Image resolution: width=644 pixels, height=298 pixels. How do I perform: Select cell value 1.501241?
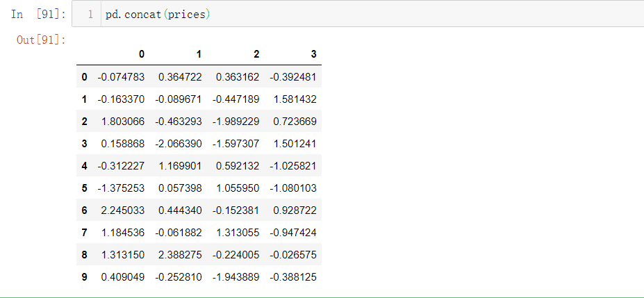point(295,144)
